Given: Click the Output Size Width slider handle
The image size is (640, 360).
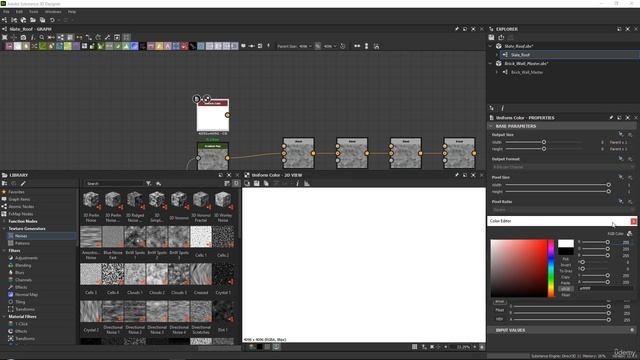Looking at the screenshot, I should (x=544, y=142).
